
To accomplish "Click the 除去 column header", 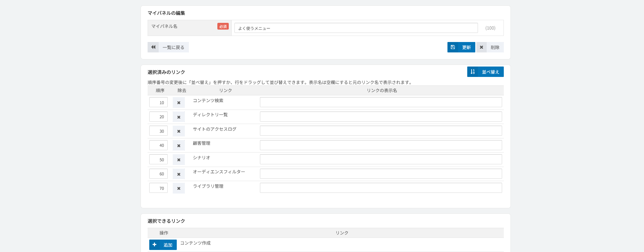I will [x=182, y=90].
